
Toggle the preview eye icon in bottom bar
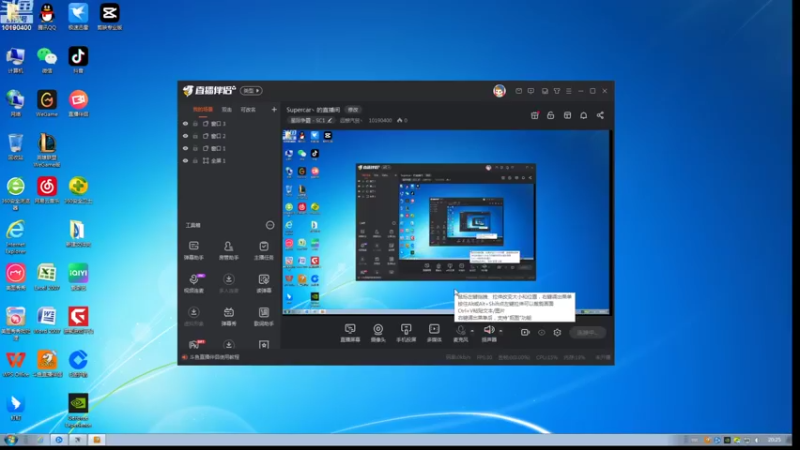coord(541,332)
